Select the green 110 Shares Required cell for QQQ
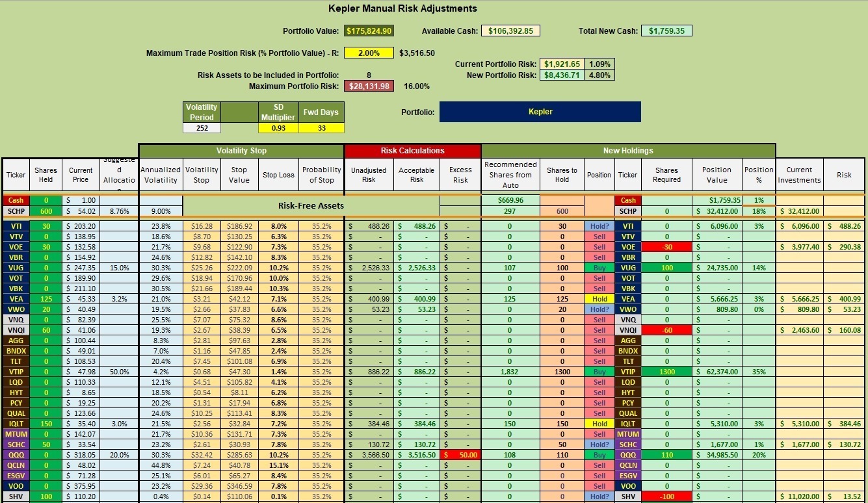This screenshot has width=868, height=503. click(x=666, y=455)
